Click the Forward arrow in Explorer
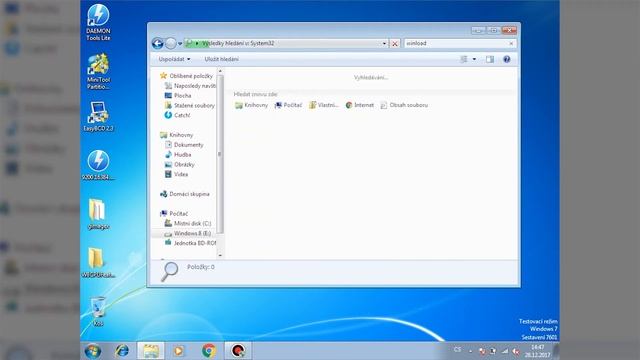This screenshot has height=360, width=640. click(x=171, y=43)
